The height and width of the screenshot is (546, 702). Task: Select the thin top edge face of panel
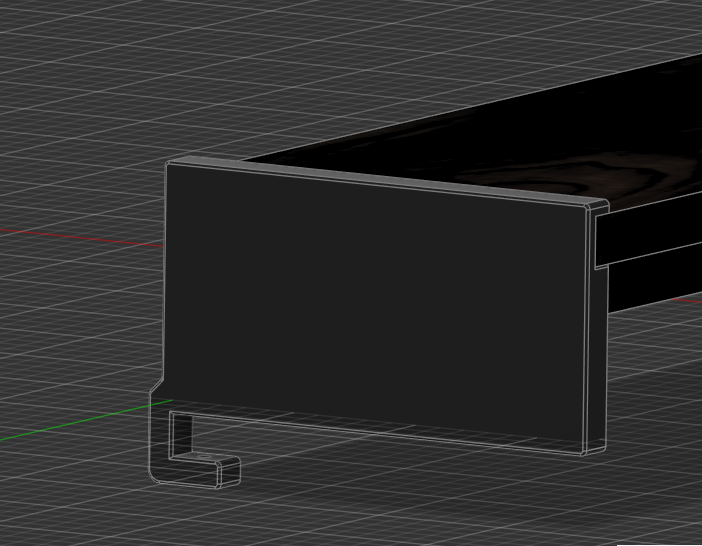pyautogui.click(x=385, y=180)
